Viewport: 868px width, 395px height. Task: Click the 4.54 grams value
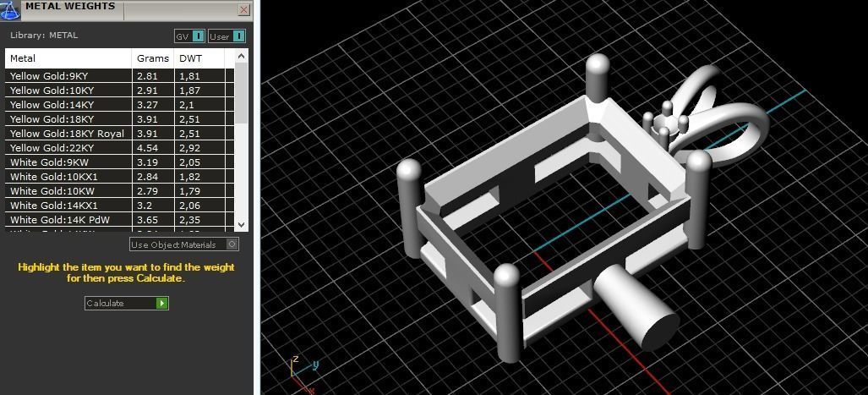point(147,148)
